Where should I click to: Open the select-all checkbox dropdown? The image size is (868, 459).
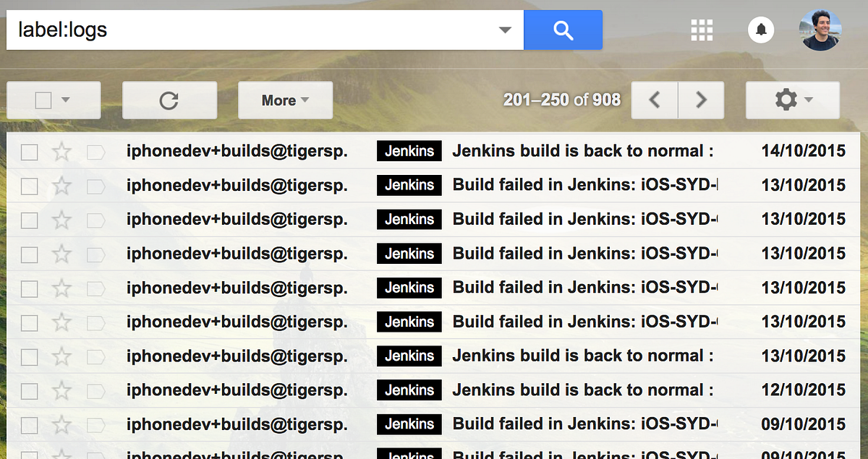(x=66, y=100)
